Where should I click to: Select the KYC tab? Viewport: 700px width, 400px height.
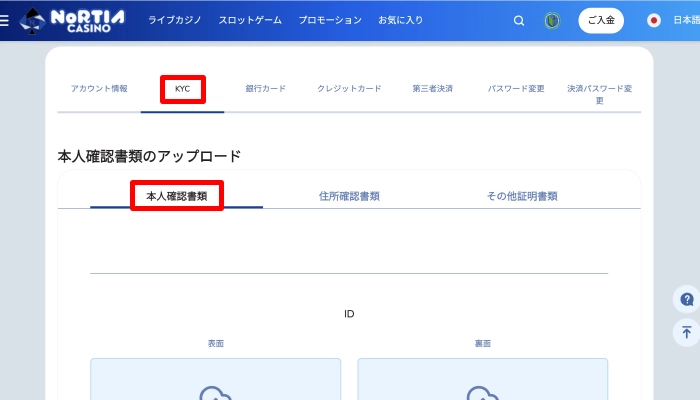182,89
